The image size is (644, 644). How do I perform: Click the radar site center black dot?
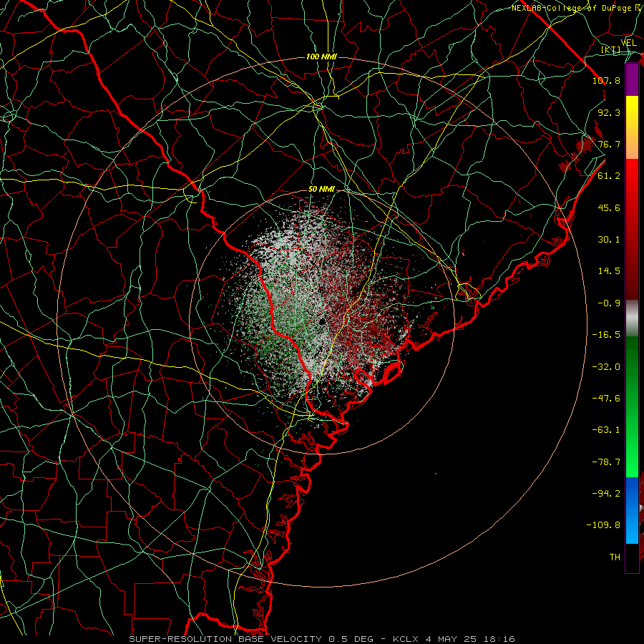tap(323, 321)
